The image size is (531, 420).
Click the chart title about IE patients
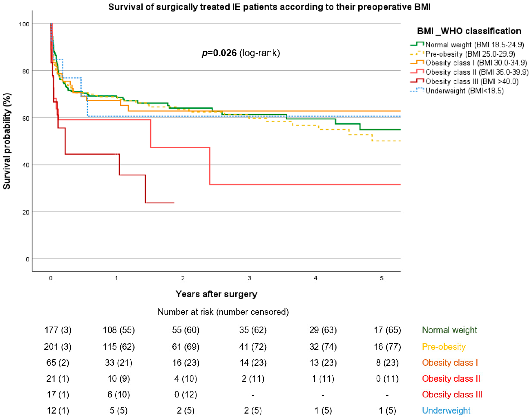click(x=269, y=7)
